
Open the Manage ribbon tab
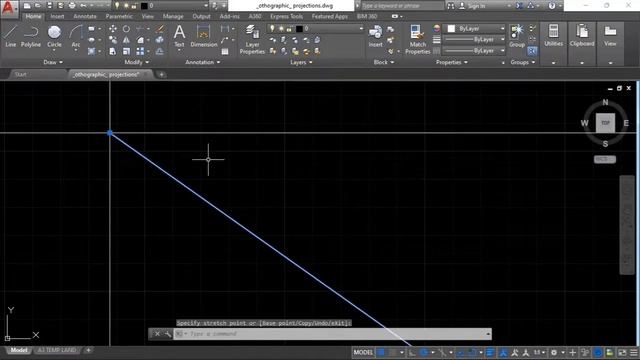pos(173,16)
